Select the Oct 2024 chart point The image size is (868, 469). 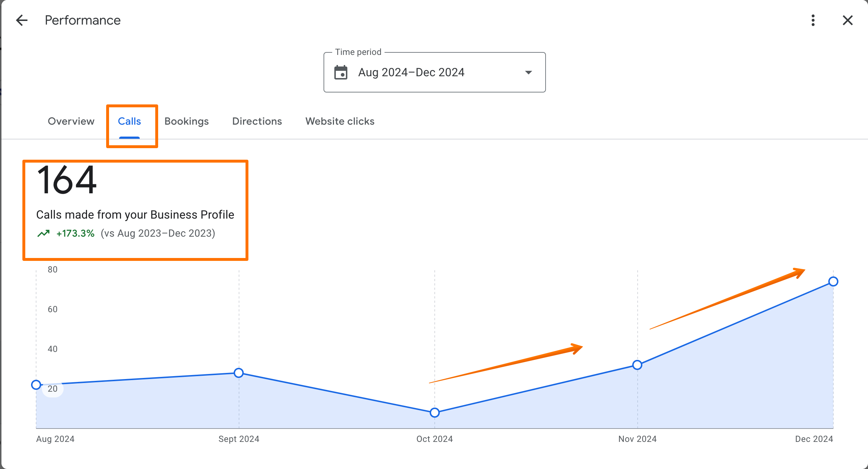coord(435,413)
